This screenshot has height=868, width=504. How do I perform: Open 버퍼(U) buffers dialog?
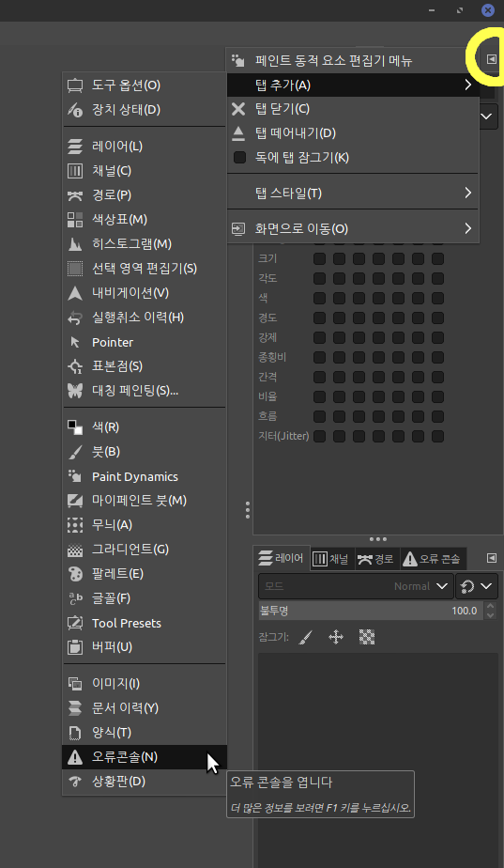(x=144, y=646)
